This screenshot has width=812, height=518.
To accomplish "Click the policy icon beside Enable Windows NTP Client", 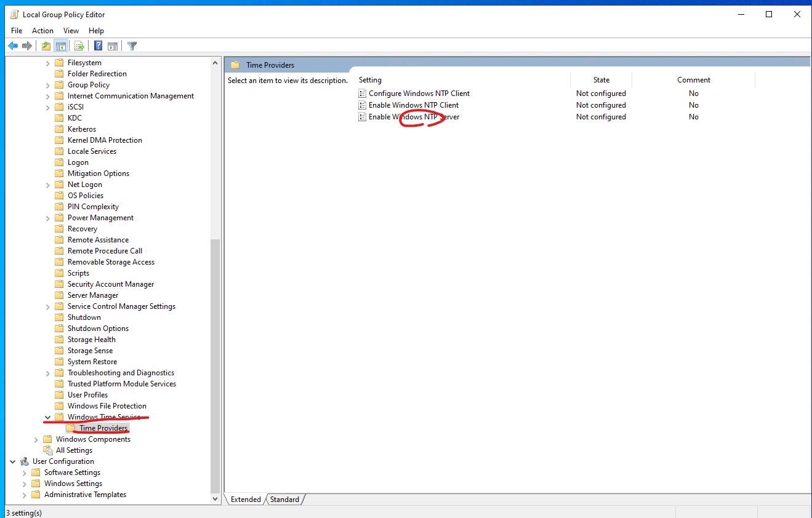I will [363, 105].
